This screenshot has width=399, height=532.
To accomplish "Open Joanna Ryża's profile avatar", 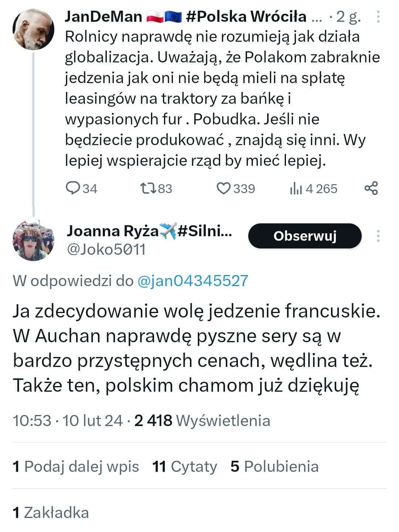I will (34, 240).
